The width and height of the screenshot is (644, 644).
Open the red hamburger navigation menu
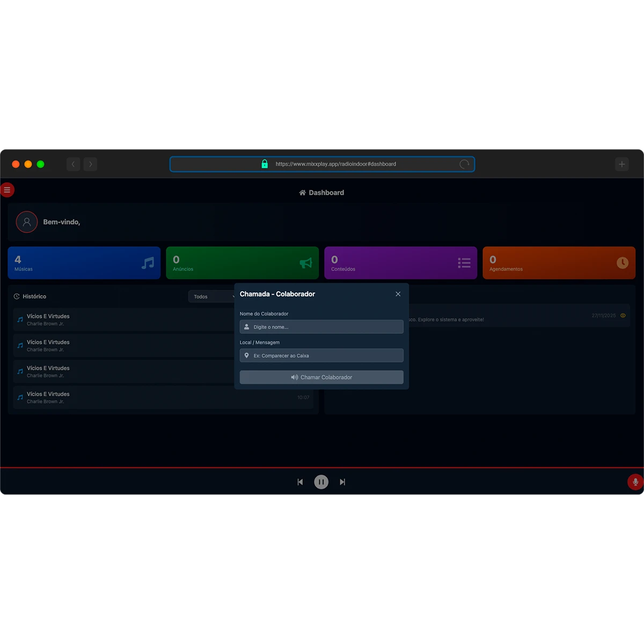[x=8, y=190]
